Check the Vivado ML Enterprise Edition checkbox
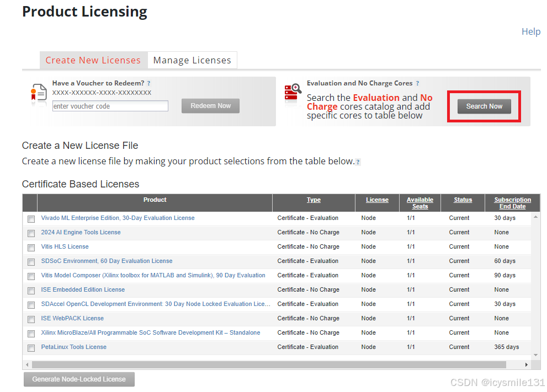 point(31,219)
